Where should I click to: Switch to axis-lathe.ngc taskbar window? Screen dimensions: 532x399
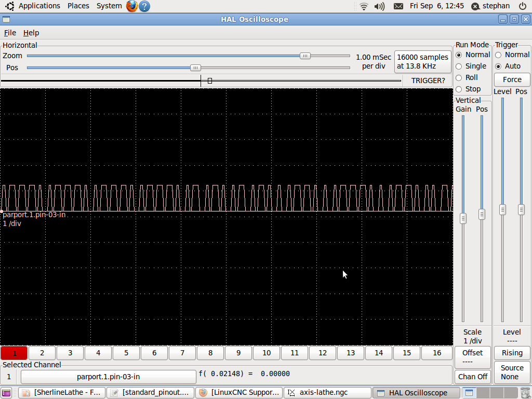click(328, 393)
